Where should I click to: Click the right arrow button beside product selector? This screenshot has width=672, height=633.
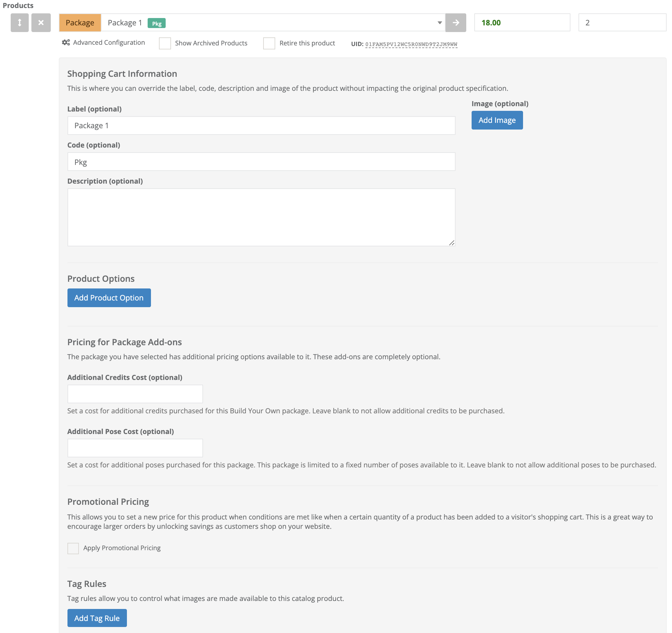click(x=456, y=23)
